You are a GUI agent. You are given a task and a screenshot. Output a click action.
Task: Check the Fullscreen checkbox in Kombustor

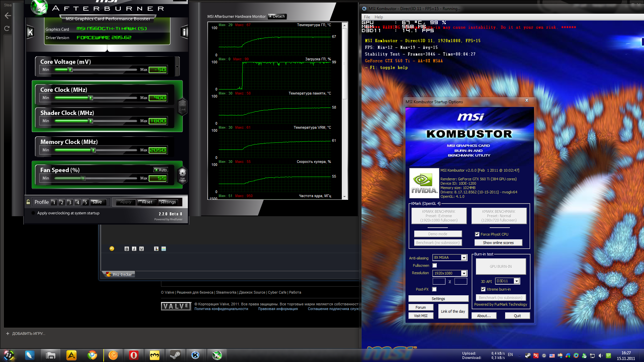click(435, 265)
